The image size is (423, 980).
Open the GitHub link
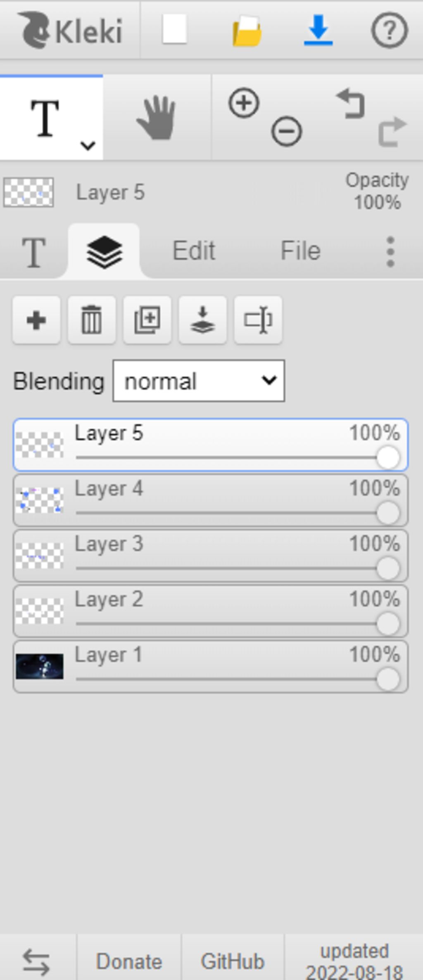pyautogui.click(x=232, y=961)
